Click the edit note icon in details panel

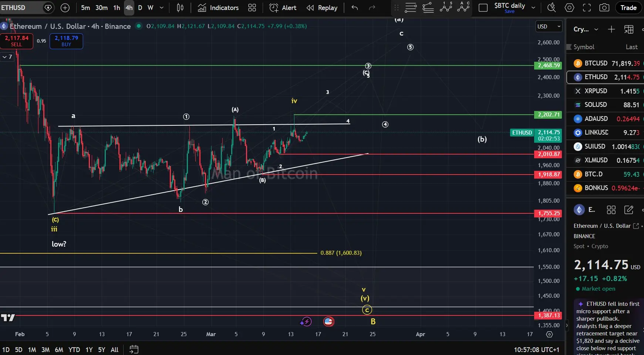click(628, 210)
